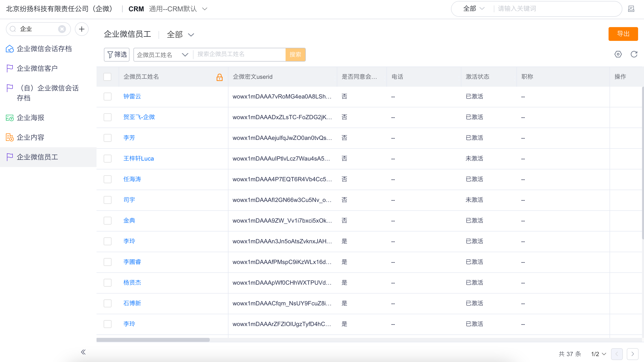Screen dimensions: 644x362
Task: Click the 搜索 button
Action: click(x=295, y=54)
